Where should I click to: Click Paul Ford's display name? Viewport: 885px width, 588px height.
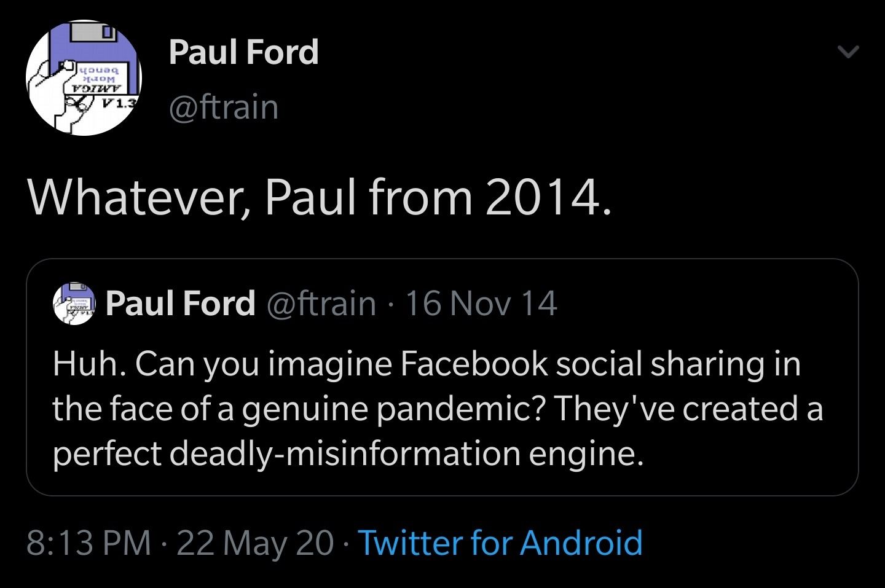coord(243,52)
